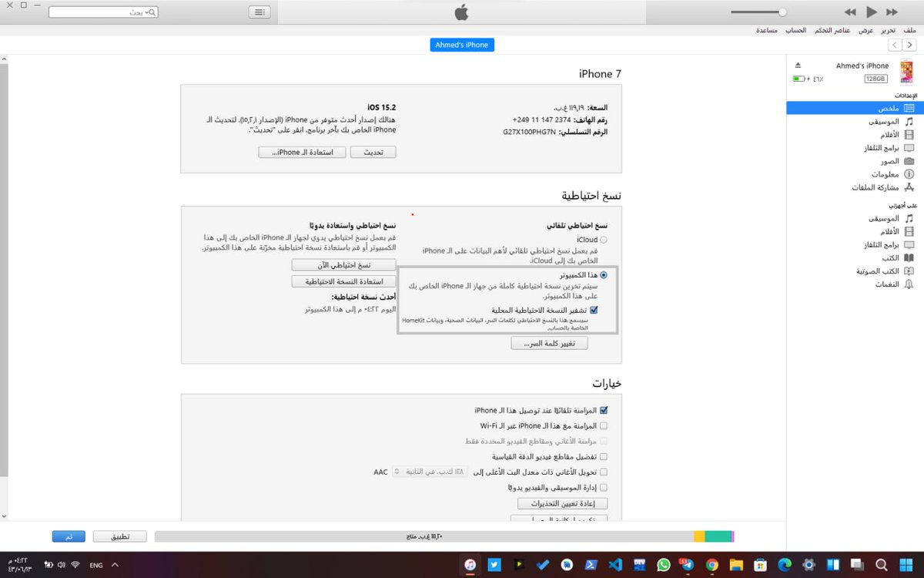Open the Edit (تحرير) menu

pos(889,30)
